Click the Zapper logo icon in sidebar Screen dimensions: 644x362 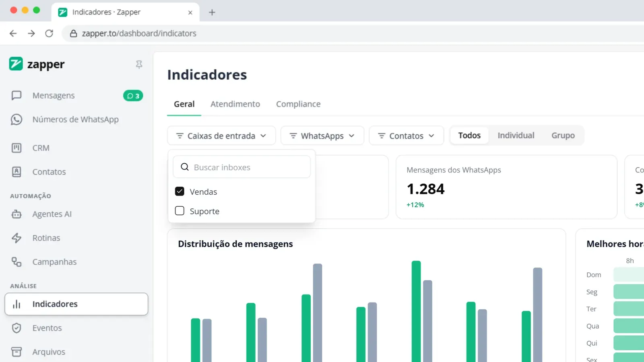tap(16, 64)
